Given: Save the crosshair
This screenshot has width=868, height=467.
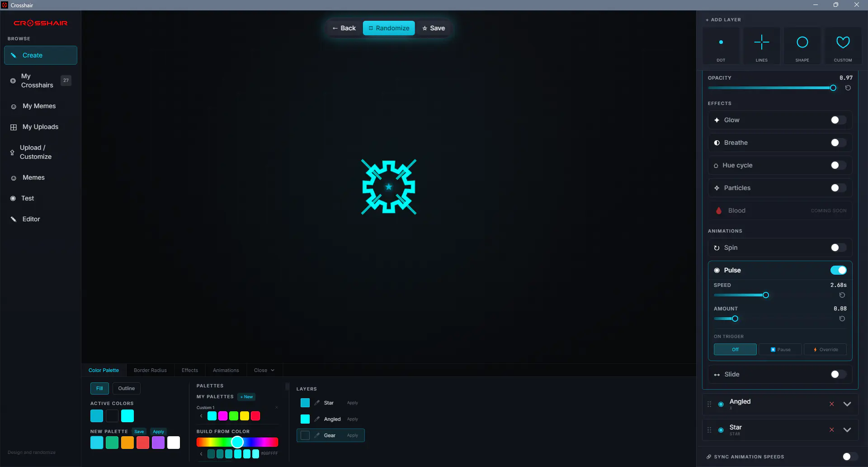Looking at the screenshot, I should [x=434, y=28].
